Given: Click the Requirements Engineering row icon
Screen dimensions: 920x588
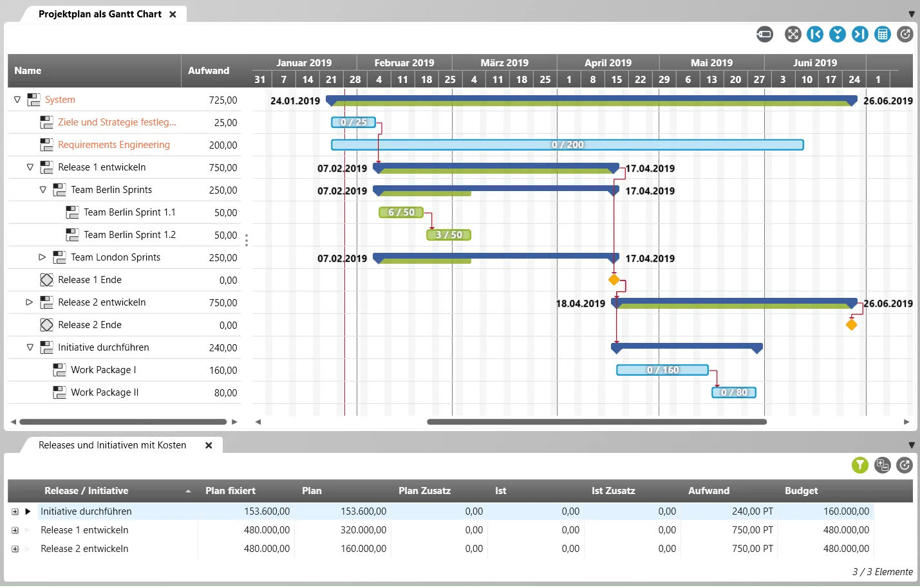Looking at the screenshot, I should (x=46, y=145).
